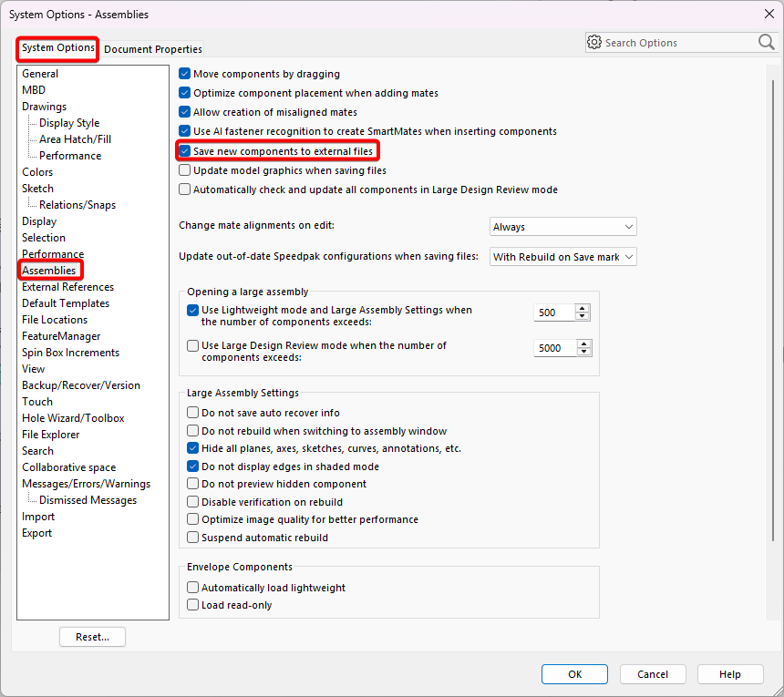
Task: Select Colors in the options tree
Action: (x=37, y=172)
